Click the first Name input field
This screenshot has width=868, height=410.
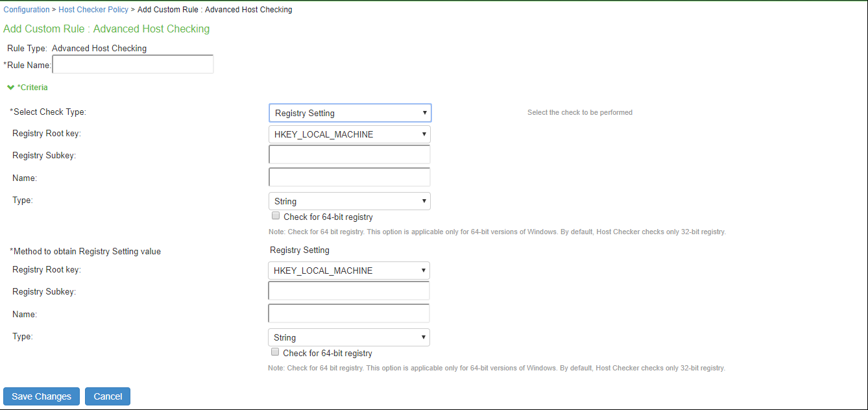350,177
